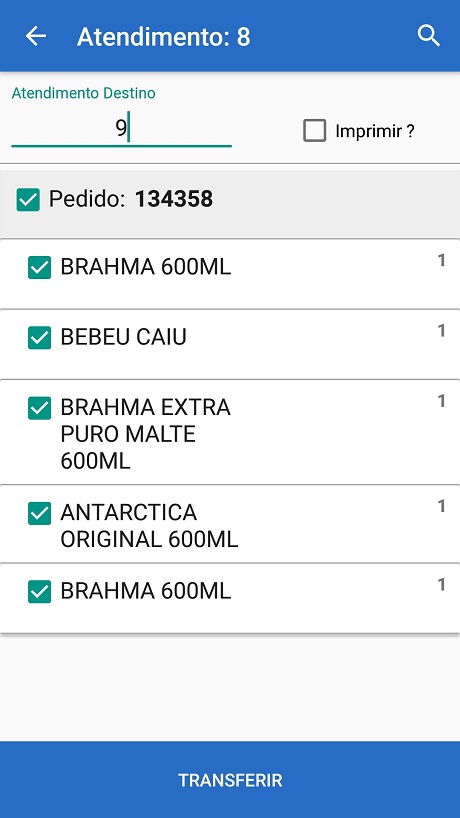Tap the BEBEU CAIU item name
The height and width of the screenshot is (818, 460).
click(x=124, y=337)
